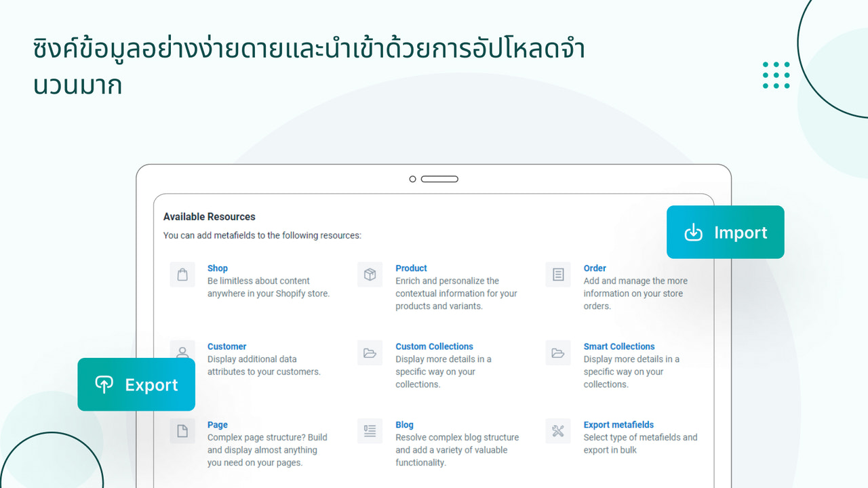This screenshot has width=868, height=488.
Task: Click the Available Resources heading
Action: [210, 217]
